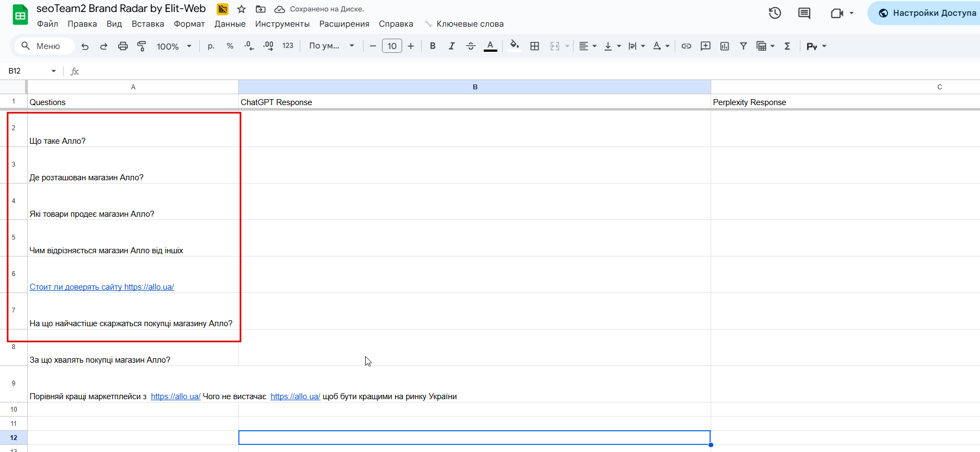
Task: Check the cloud save status icon
Action: 280,9
